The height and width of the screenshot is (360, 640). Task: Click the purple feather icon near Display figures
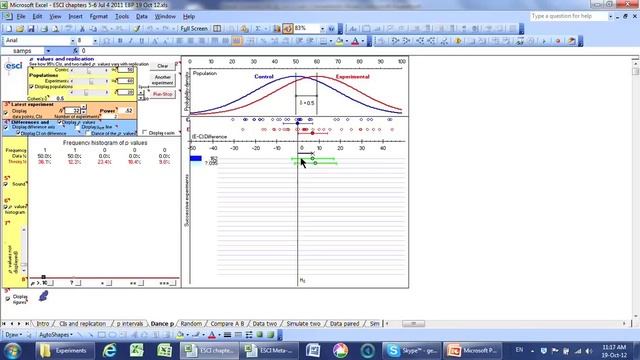(43, 296)
